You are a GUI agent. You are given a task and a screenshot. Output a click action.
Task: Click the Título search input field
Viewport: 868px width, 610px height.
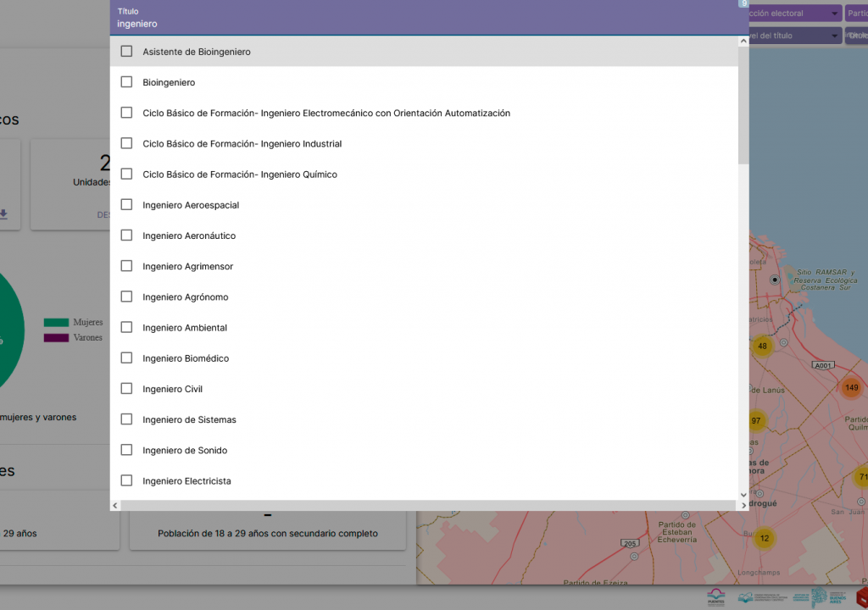[424, 24]
